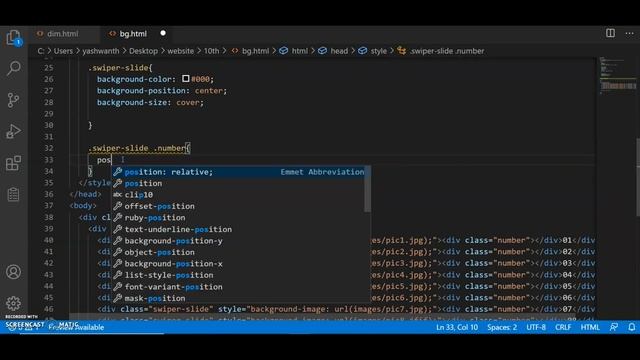Click the yashwanth breadcrumb
This screenshot has height=360, width=640.
pos(101,51)
